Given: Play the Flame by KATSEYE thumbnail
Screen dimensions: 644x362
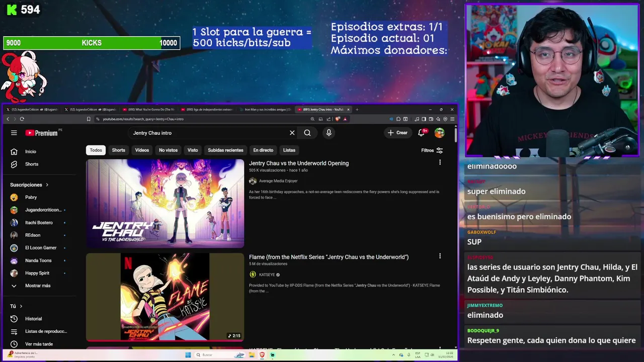Looking at the screenshot, I should [165, 297].
